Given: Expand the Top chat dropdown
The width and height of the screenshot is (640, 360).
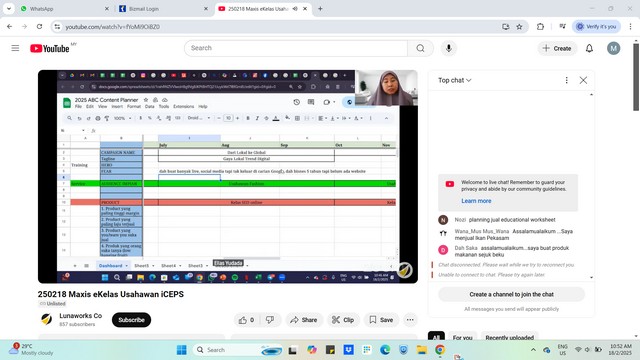Looking at the screenshot, I should click(454, 80).
